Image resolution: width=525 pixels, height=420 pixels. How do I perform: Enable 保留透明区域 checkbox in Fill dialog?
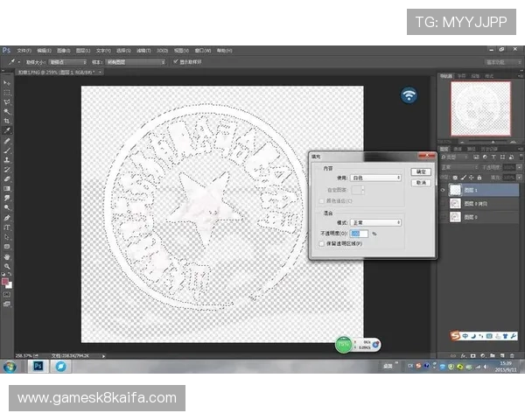pos(321,243)
